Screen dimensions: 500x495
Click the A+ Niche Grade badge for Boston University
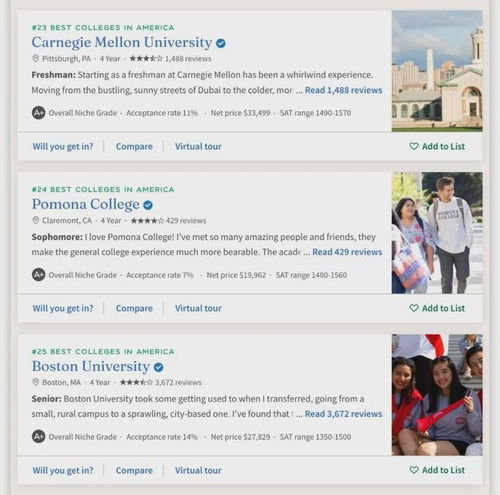pyautogui.click(x=39, y=437)
